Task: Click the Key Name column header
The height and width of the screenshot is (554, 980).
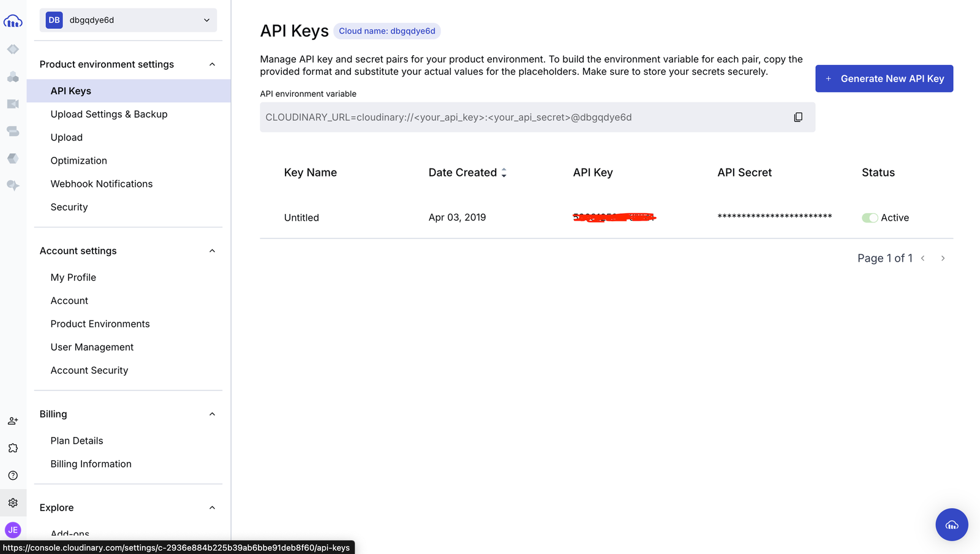Action: click(x=311, y=173)
